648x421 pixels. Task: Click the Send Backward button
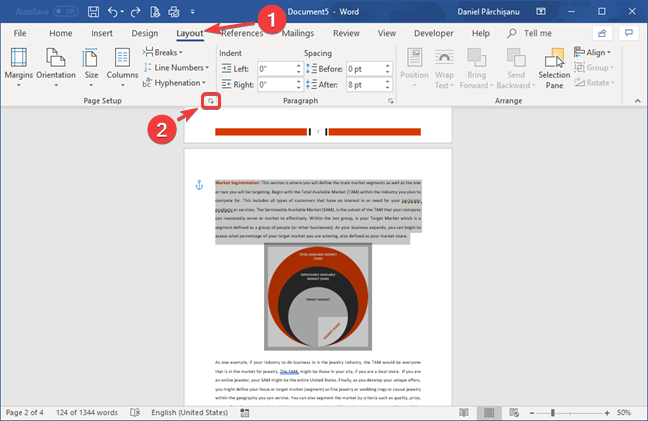point(516,67)
